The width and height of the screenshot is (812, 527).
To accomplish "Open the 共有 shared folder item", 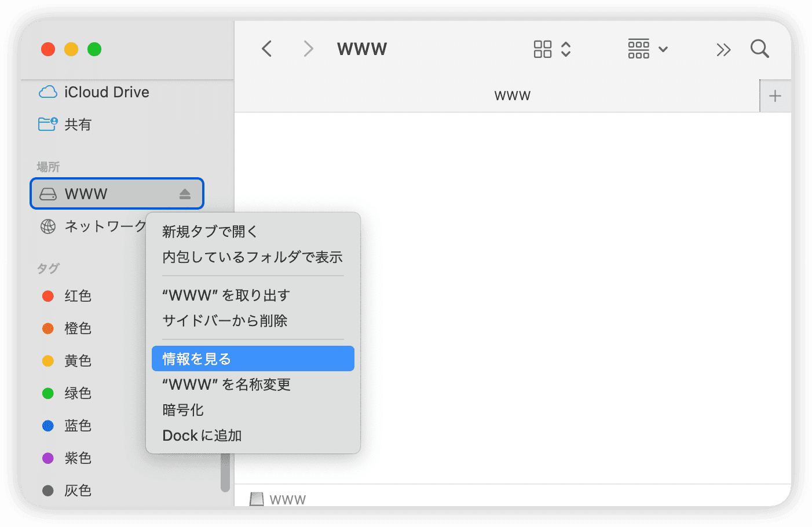I will (x=78, y=125).
